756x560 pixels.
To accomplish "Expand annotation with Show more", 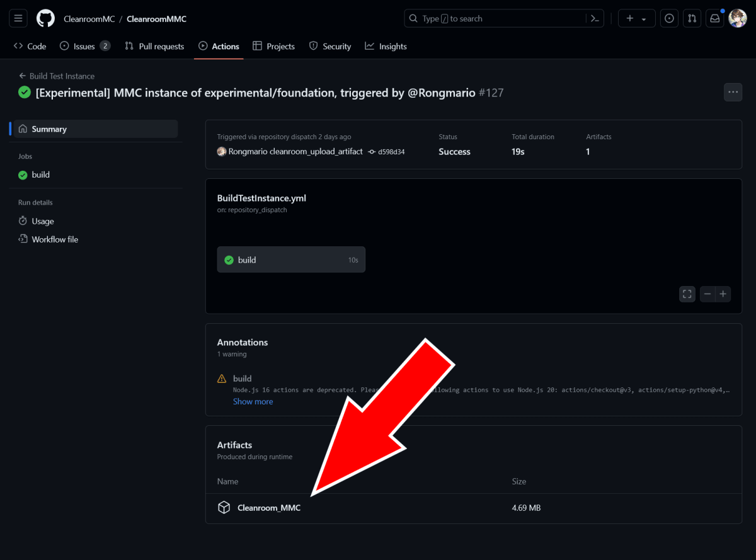I will pos(253,401).
